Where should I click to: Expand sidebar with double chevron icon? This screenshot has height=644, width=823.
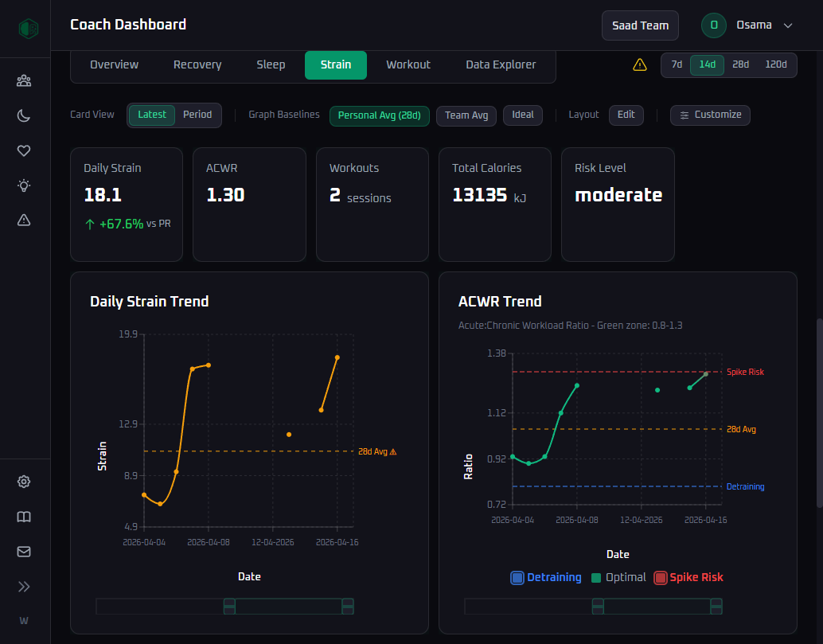point(24,587)
